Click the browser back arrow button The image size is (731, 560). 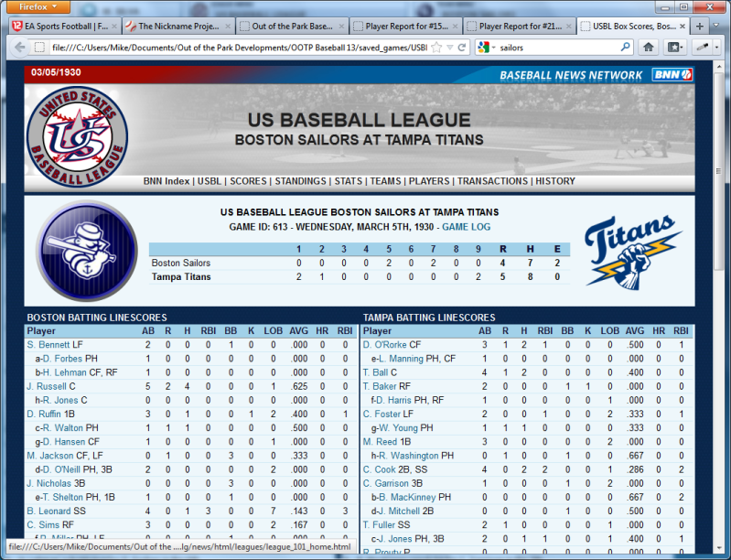coord(17,47)
